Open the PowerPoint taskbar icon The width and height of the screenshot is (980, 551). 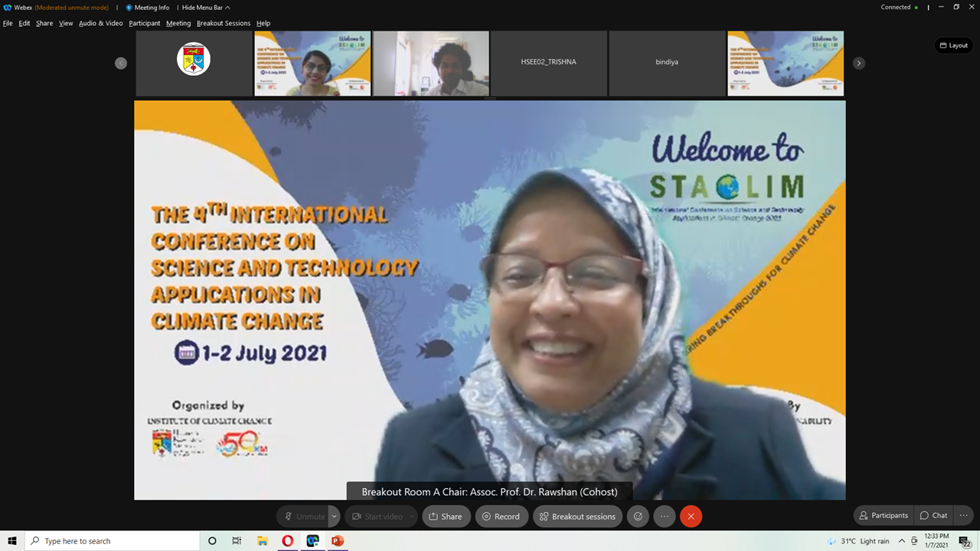coord(337,541)
